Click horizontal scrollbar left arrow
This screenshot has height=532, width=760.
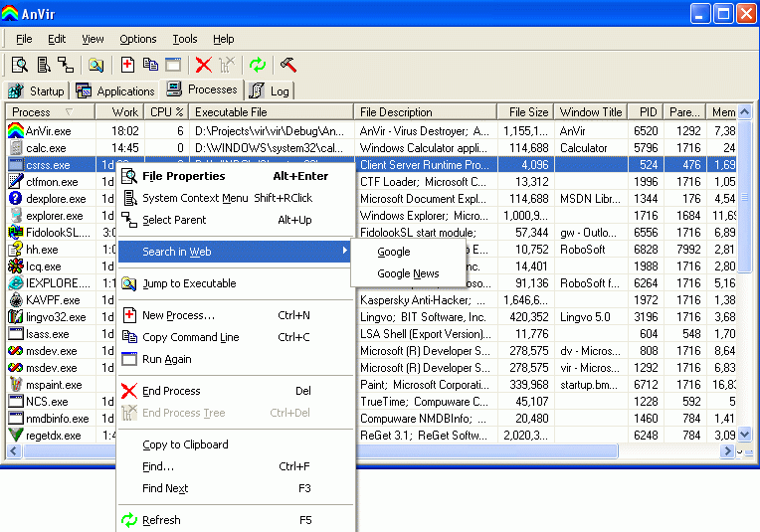point(14,451)
